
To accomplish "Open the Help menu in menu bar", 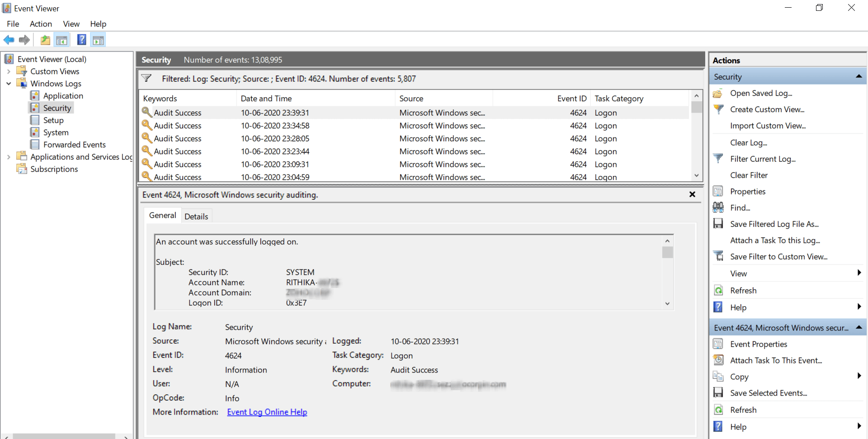I will (x=98, y=24).
